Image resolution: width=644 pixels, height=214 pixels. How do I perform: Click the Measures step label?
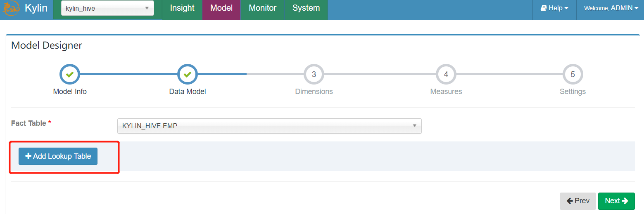click(446, 92)
